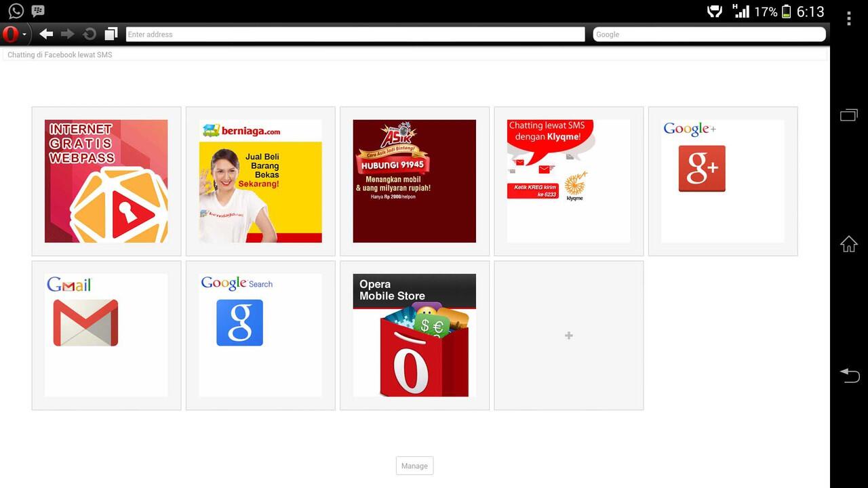This screenshot has width=868, height=488.
Task: Open the Opera menu button
Action: [x=14, y=34]
